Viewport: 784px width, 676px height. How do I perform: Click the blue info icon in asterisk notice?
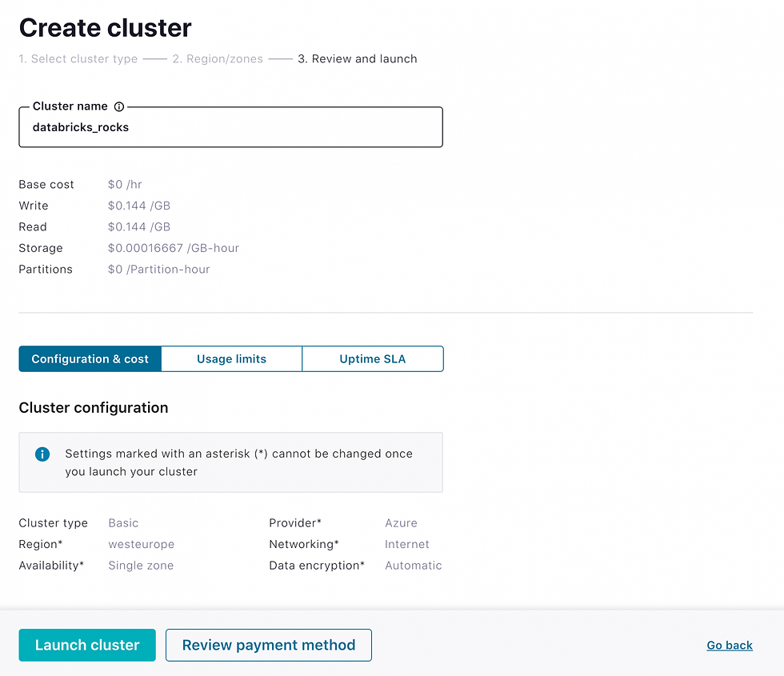coord(42,454)
